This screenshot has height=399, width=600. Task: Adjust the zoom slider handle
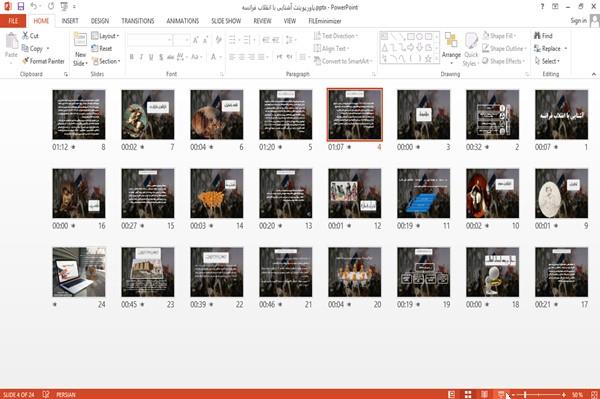[525, 394]
